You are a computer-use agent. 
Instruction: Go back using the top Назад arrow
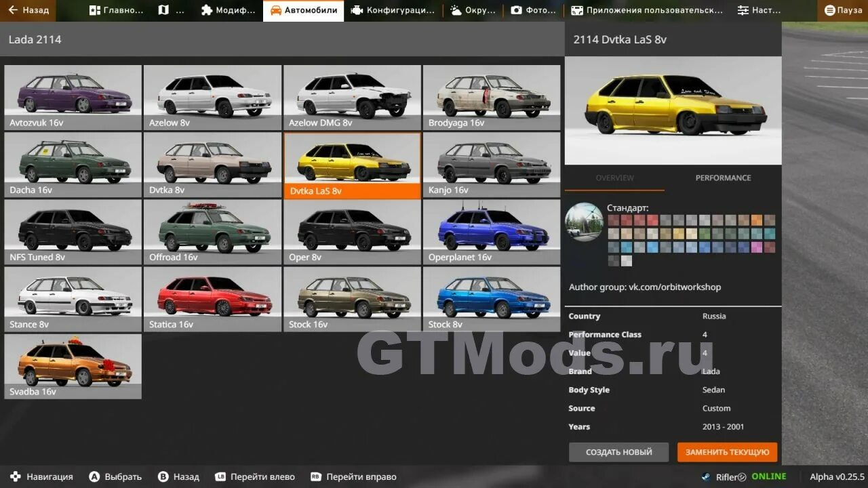tap(28, 10)
